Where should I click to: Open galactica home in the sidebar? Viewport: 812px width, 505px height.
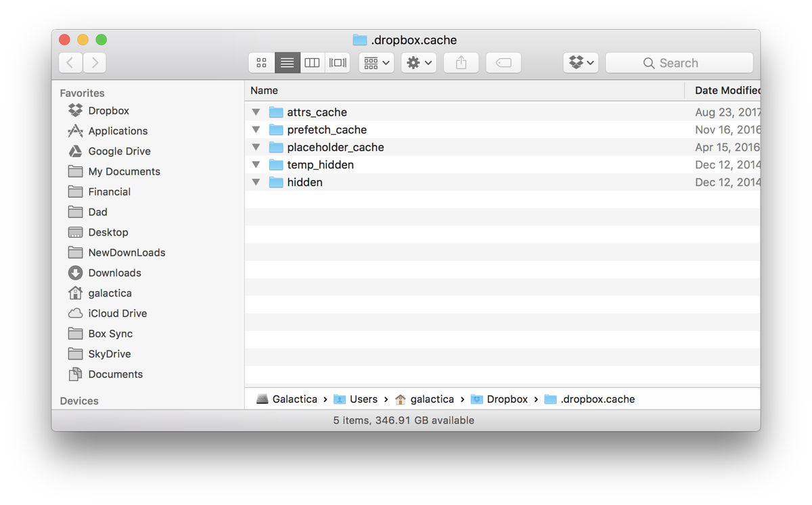[x=110, y=293]
